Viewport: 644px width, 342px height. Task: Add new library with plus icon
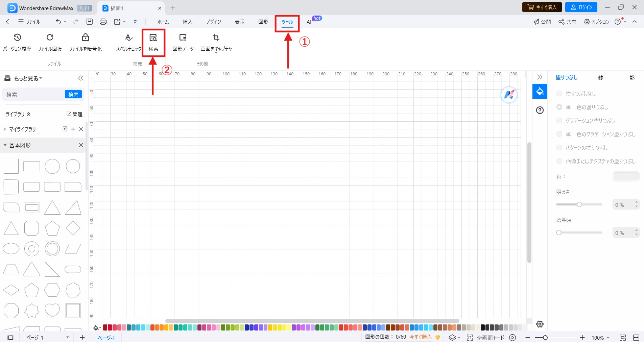point(73,129)
